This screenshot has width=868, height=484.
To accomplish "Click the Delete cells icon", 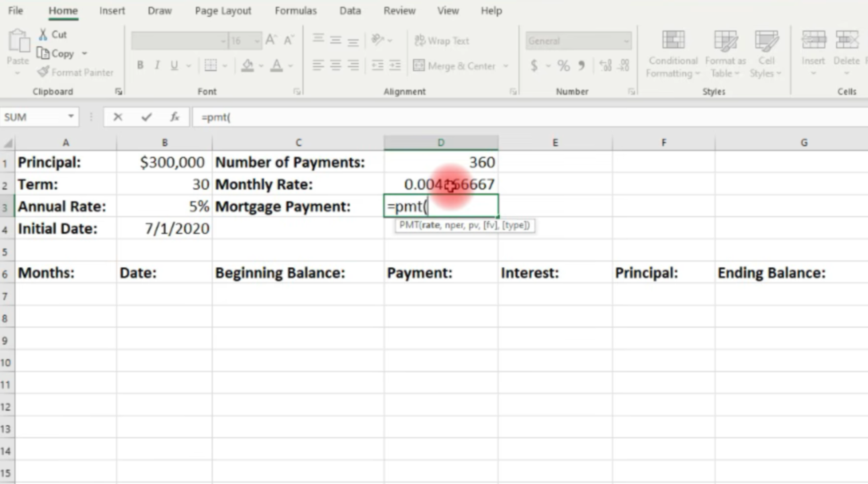I will [x=847, y=40].
